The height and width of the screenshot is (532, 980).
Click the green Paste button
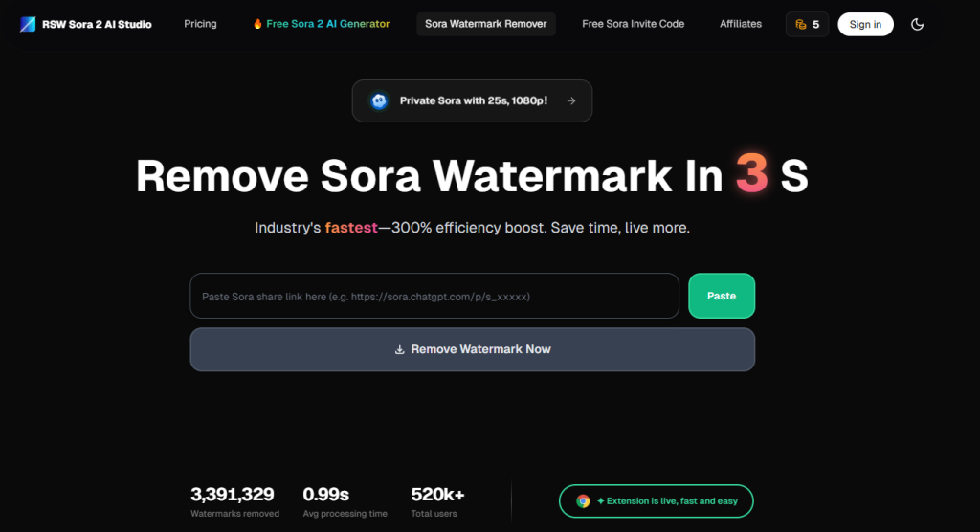[x=722, y=296]
